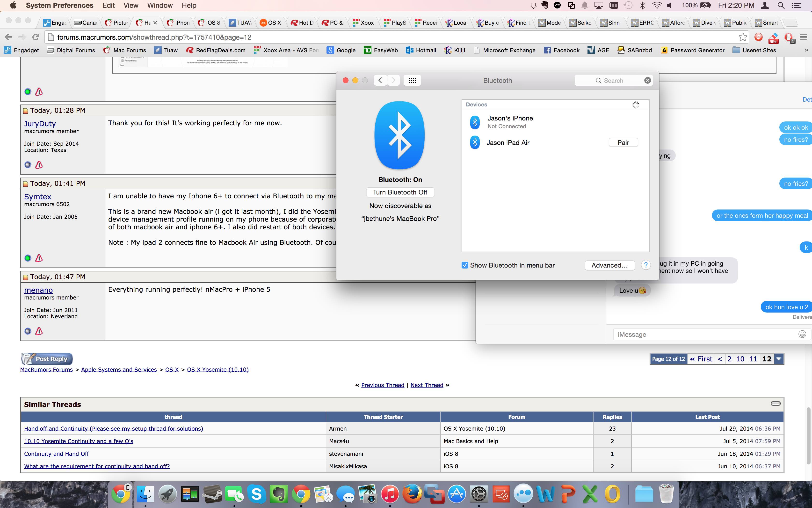Open the Chrome hamburger menu
The width and height of the screenshot is (812, 508).
pos(804,37)
